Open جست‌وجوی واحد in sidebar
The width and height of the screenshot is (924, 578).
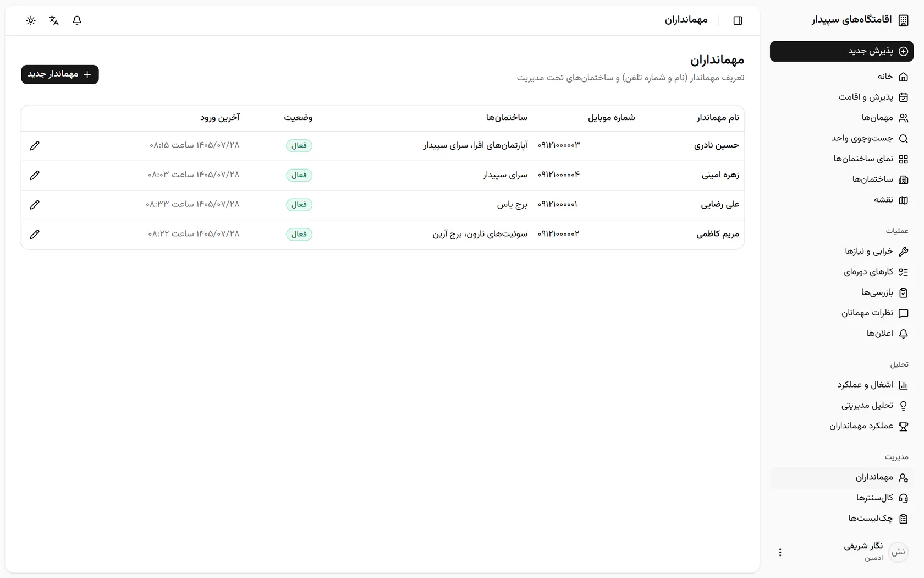[842, 138]
